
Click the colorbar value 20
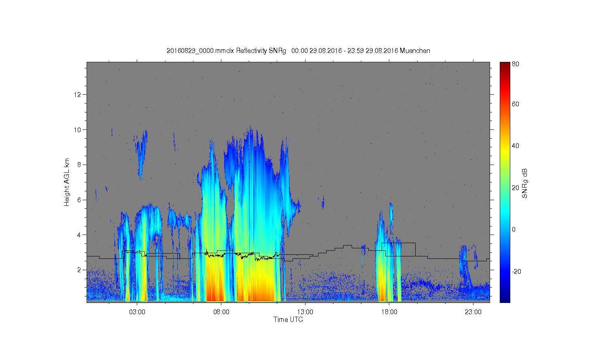516,188
